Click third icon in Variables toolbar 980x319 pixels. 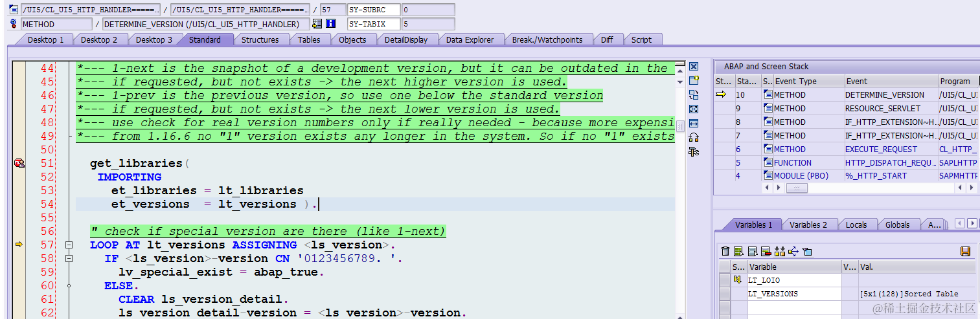coord(753,251)
